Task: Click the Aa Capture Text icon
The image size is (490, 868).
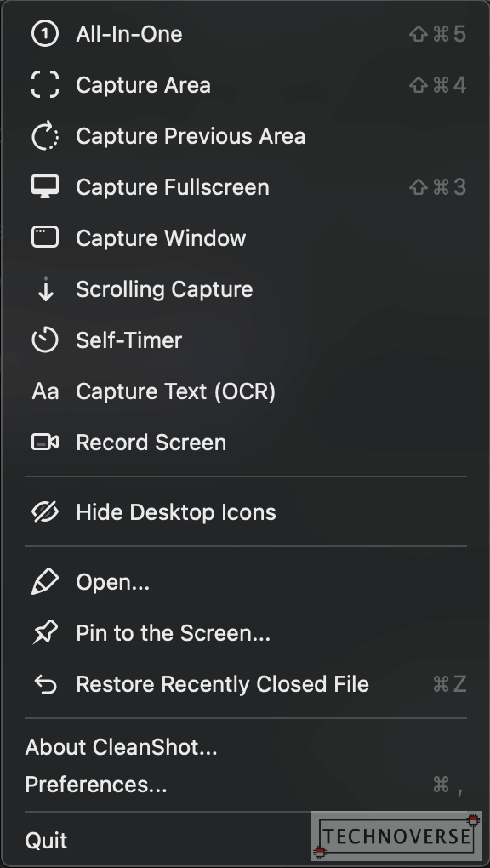Action: [45, 391]
